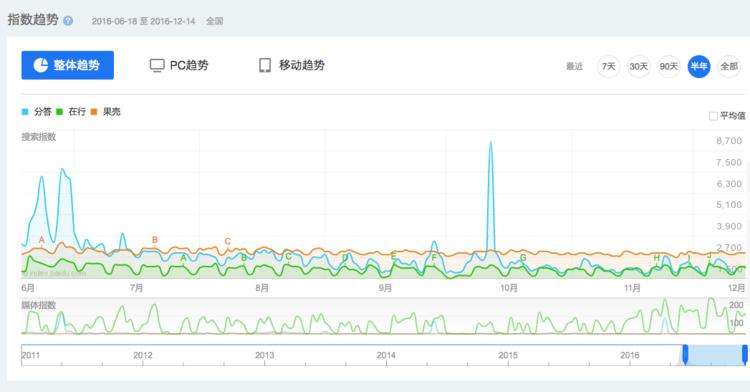Click the right handle of timeline range slider

(x=745, y=355)
